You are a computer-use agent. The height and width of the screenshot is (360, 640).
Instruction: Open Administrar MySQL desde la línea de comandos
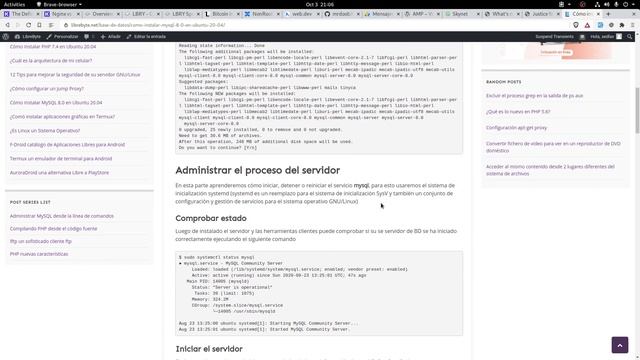pos(62,216)
